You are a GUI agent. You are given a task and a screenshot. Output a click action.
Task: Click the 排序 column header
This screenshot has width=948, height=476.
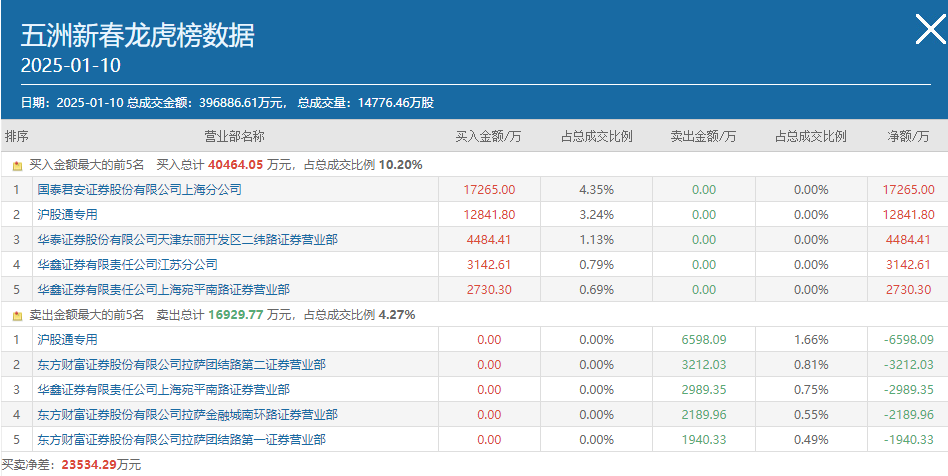[16, 136]
